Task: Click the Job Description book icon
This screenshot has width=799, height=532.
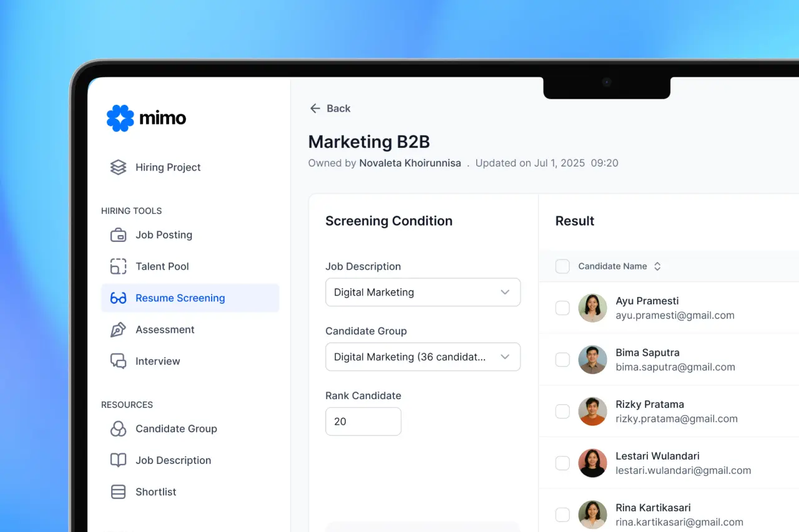Action: [118, 460]
